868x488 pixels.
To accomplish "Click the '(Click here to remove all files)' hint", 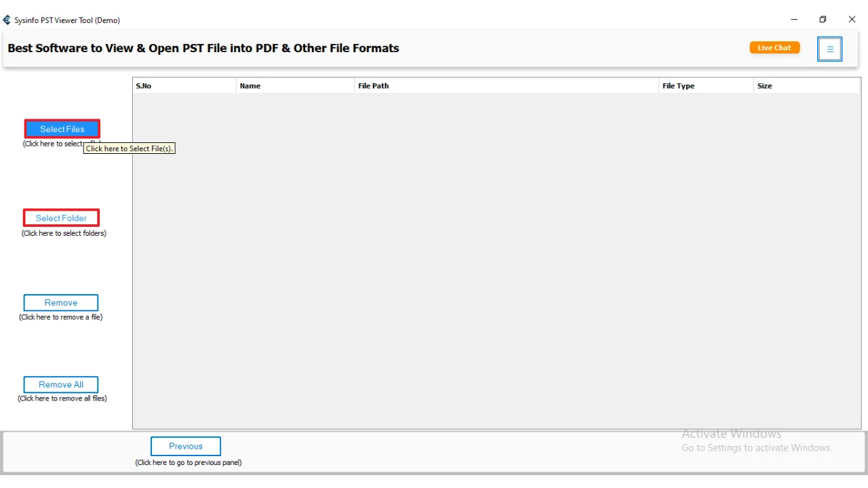I will (x=62, y=399).
